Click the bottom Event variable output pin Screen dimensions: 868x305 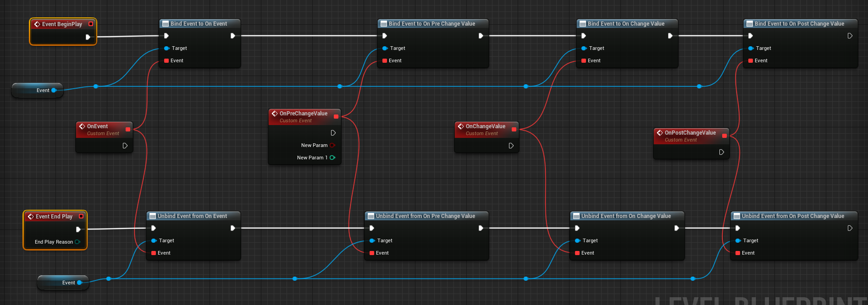click(x=80, y=283)
